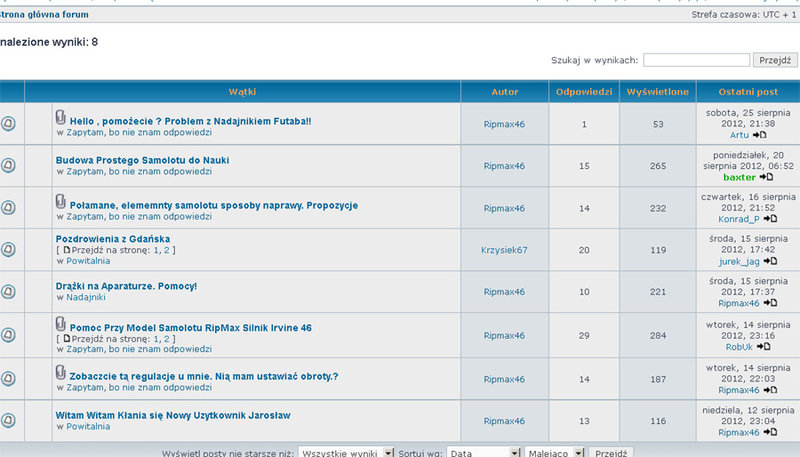The height and width of the screenshot is (457, 800).
Task: View last post icon next to jurek_jag
Action: 770,261
